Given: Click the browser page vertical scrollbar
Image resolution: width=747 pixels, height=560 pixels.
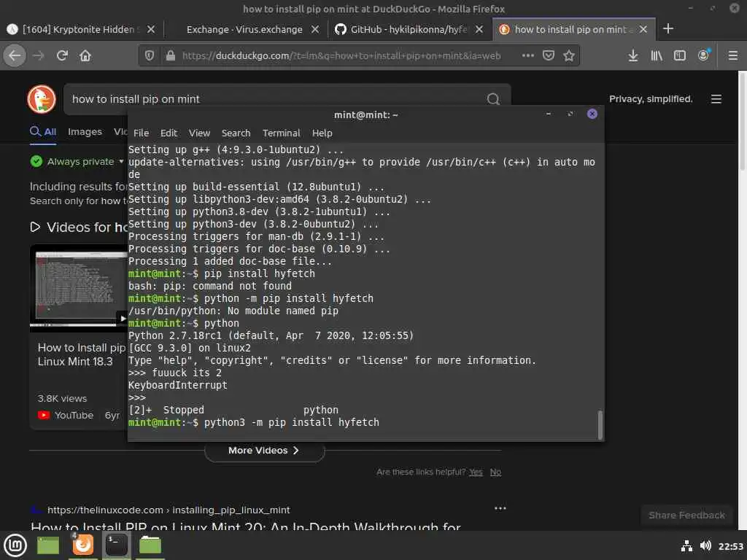Looking at the screenshot, I should (742, 122).
